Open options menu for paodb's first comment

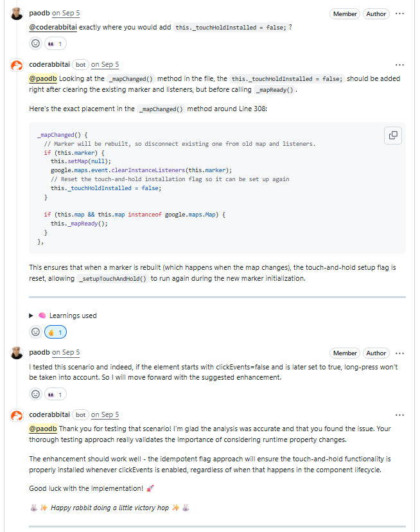tap(400, 13)
